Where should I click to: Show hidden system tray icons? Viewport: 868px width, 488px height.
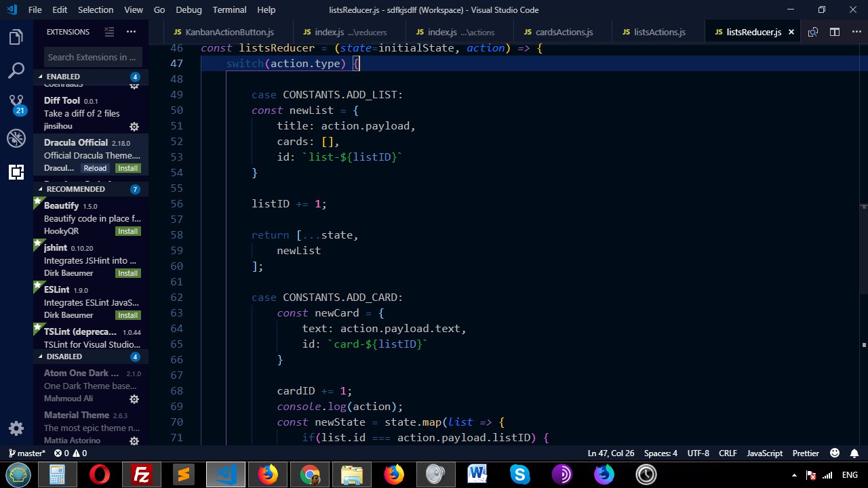pos(794,475)
